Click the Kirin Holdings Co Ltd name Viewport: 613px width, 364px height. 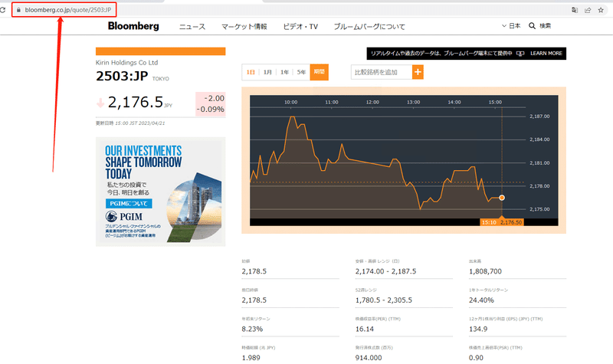click(127, 63)
